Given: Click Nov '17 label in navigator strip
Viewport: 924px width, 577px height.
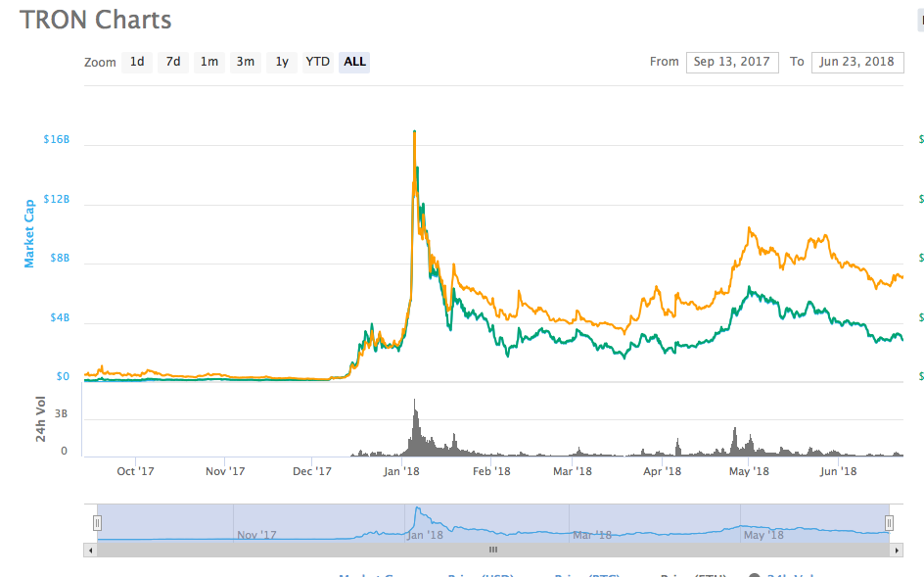Looking at the screenshot, I should tap(256, 535).
